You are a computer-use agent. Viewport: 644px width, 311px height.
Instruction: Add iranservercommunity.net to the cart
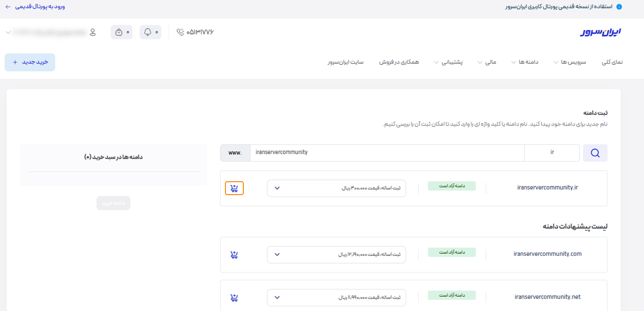[235, 297]
